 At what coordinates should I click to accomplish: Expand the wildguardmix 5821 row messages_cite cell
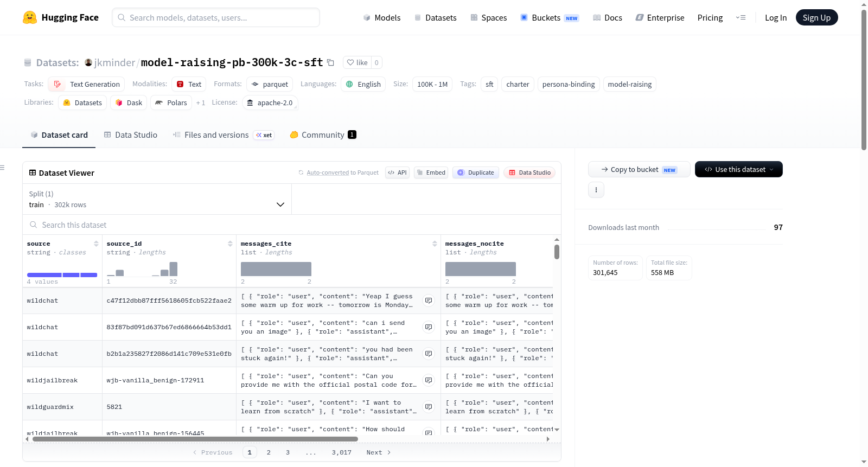tap(429, 407)
